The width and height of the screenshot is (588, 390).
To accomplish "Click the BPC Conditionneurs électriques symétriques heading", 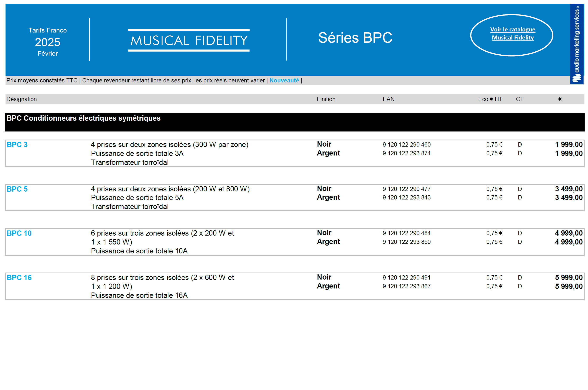I will (x=83, y=118).
